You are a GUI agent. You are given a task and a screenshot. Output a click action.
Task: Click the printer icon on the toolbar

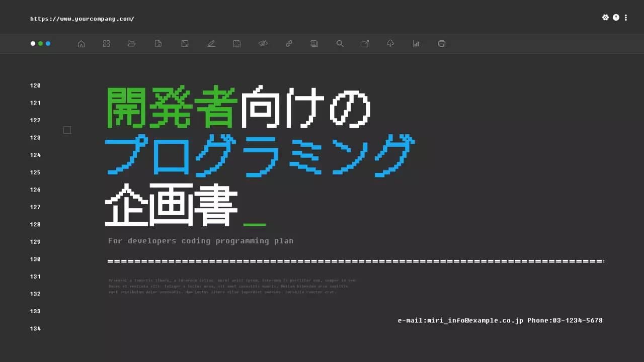coord(441,44)
